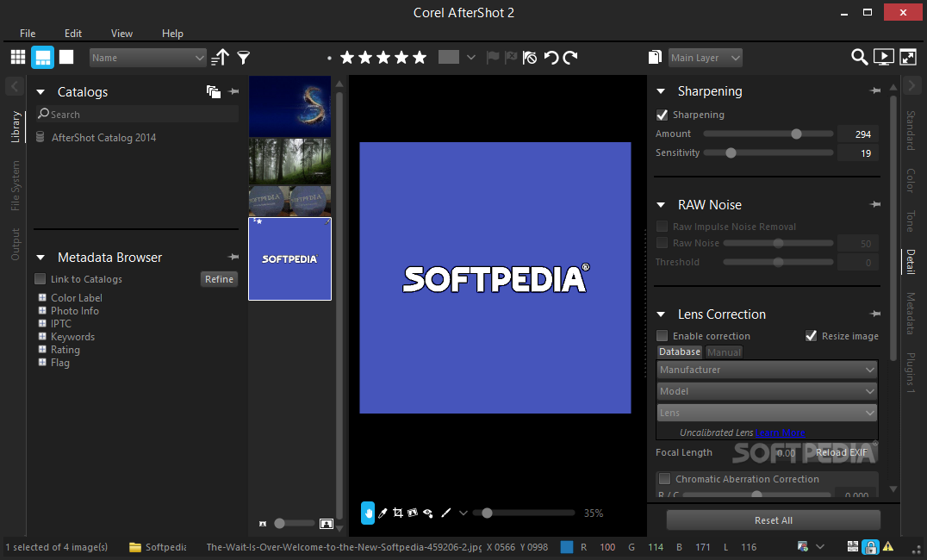Switch to single image view
Screen dimensions: 927x560
(66, 57)
